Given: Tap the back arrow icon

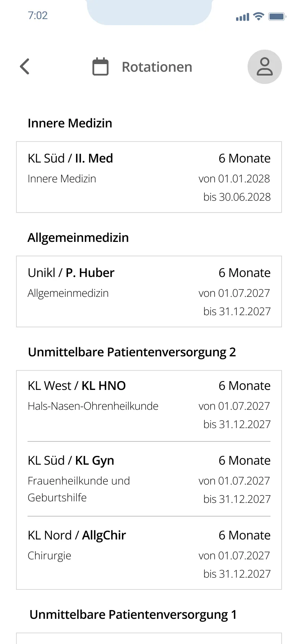Looking at the screenshot, I should tap(25, 67).
